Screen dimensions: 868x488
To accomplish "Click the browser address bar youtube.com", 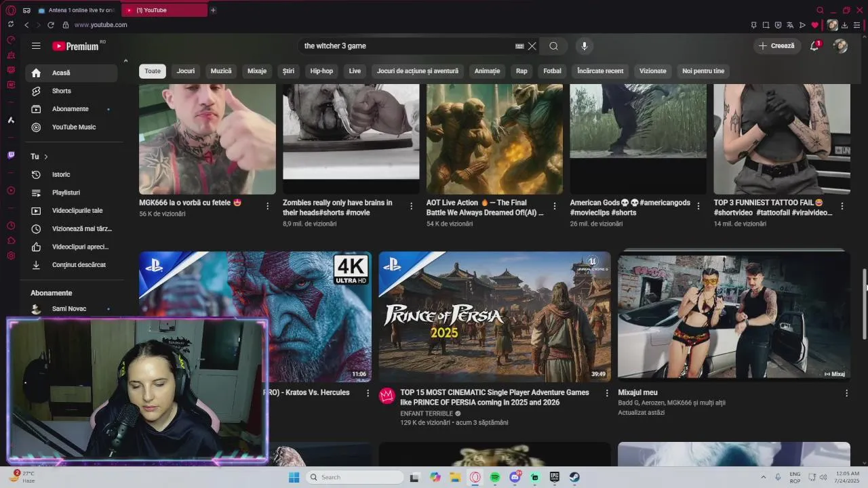I will click(x=100, y=25).
